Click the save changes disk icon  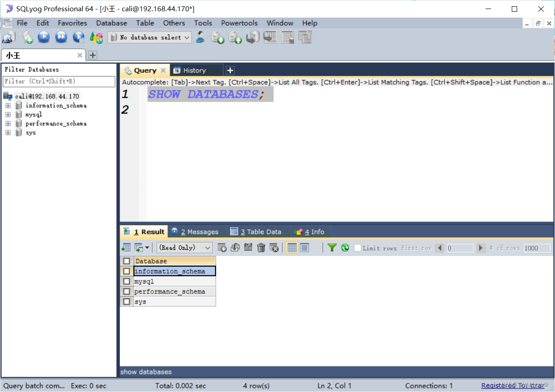click(248, 247)
